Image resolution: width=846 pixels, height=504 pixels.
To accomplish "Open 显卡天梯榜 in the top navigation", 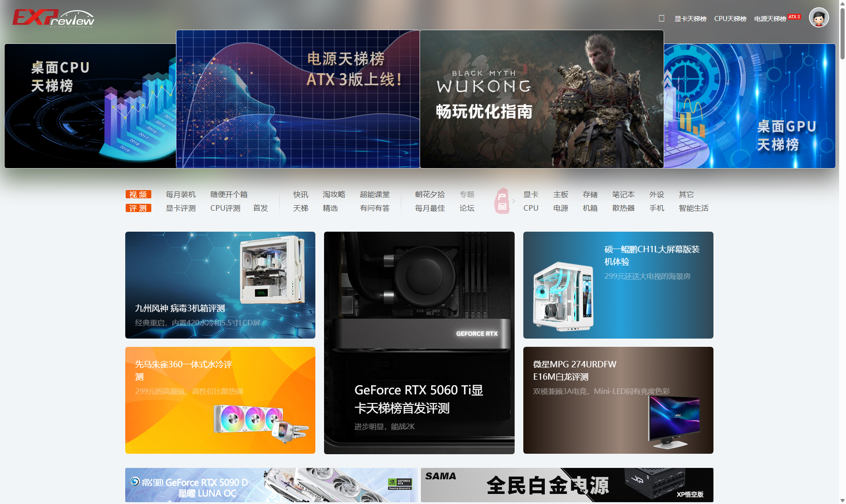I will (x=690, y=19).
